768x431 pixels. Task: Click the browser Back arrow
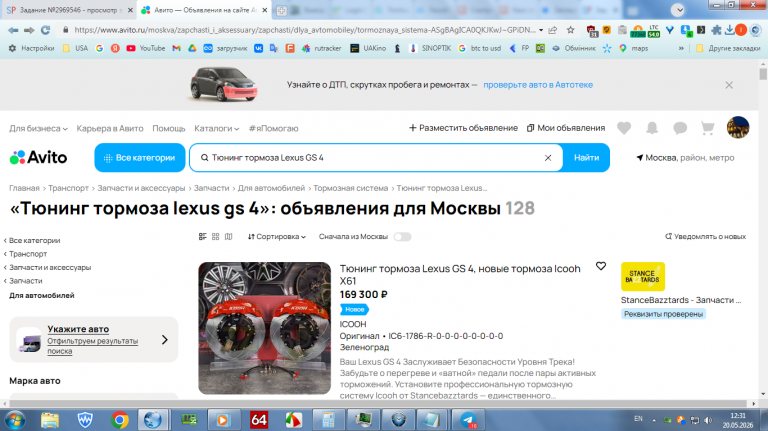[x=13, y=30]
